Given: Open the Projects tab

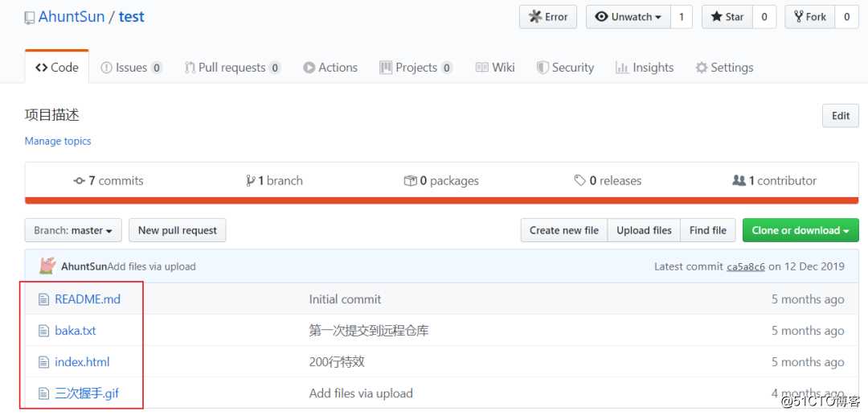Looking at the screenshot, I should point(416,68).
